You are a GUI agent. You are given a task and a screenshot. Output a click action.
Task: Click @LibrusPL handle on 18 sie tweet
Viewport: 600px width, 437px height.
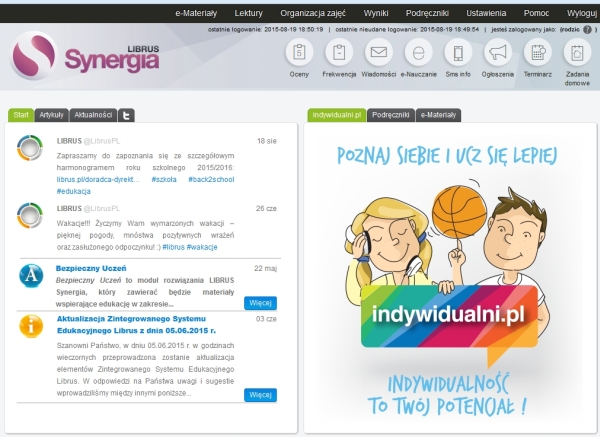click(101, 141)
